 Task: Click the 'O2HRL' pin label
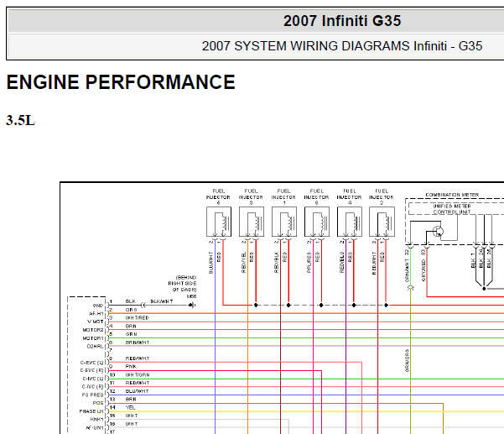(x=95, y=346)
